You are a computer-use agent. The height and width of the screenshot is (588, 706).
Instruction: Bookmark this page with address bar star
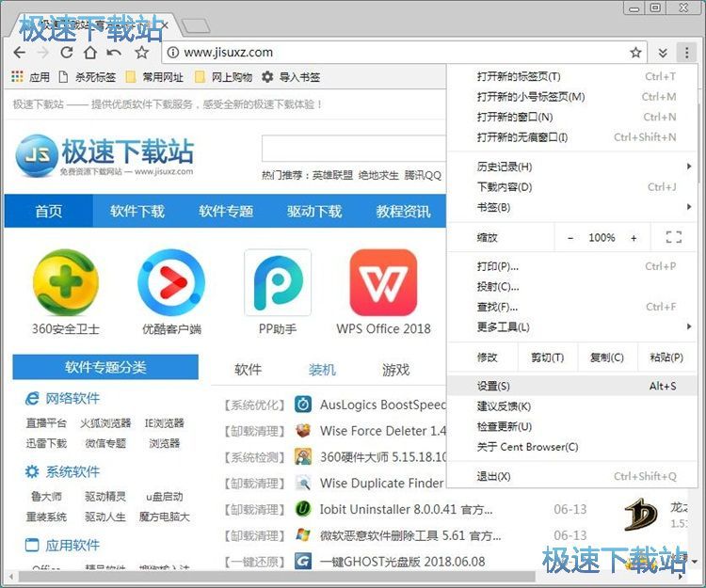[x=635, y=53]
